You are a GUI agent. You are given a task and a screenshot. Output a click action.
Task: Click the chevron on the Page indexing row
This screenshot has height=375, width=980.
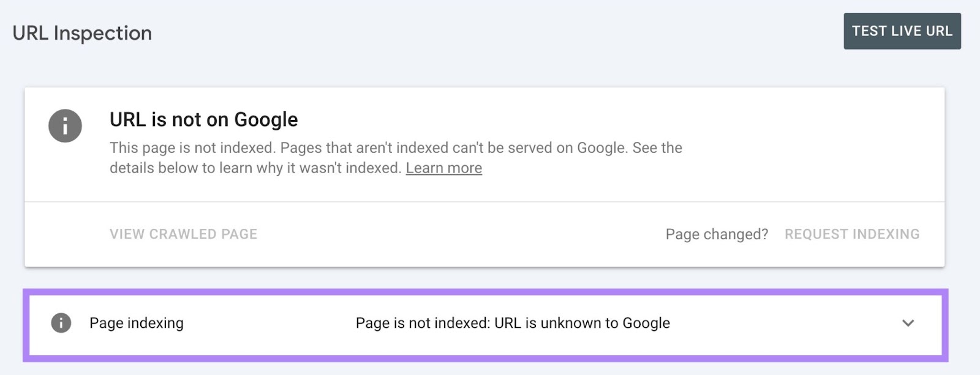coord(908,324)
